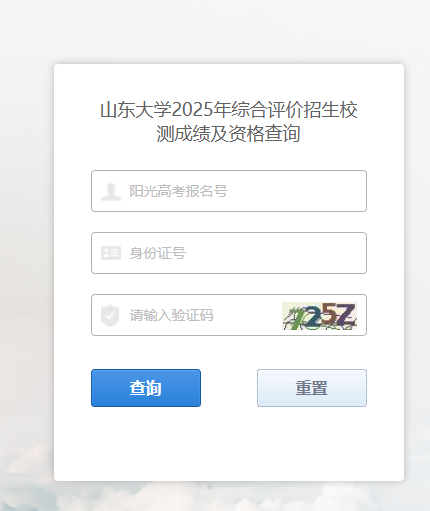Focus the 阳光高考报名号 input field
Screen dimensions: 430x511
[229, 191]
